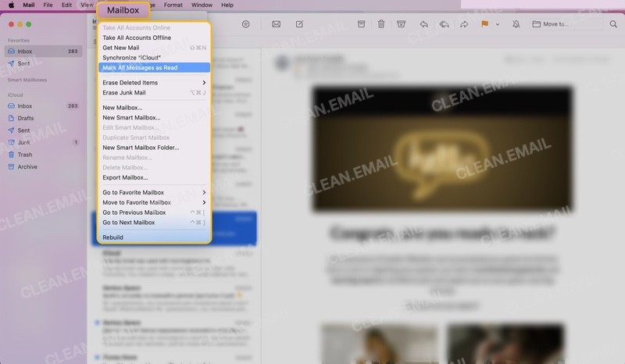
Task: Open the Window menu
Action: coord(202,5)
